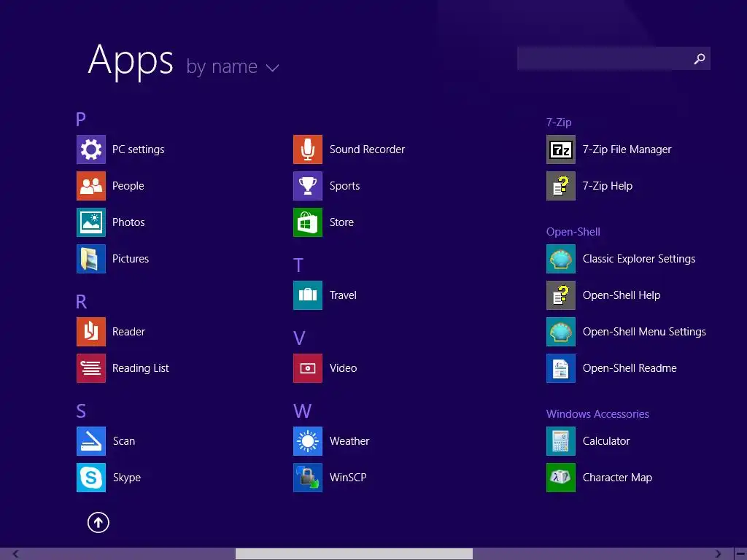Launch the Calculator icon
Screen dimensions: 747x560
[x=561, y=441]
